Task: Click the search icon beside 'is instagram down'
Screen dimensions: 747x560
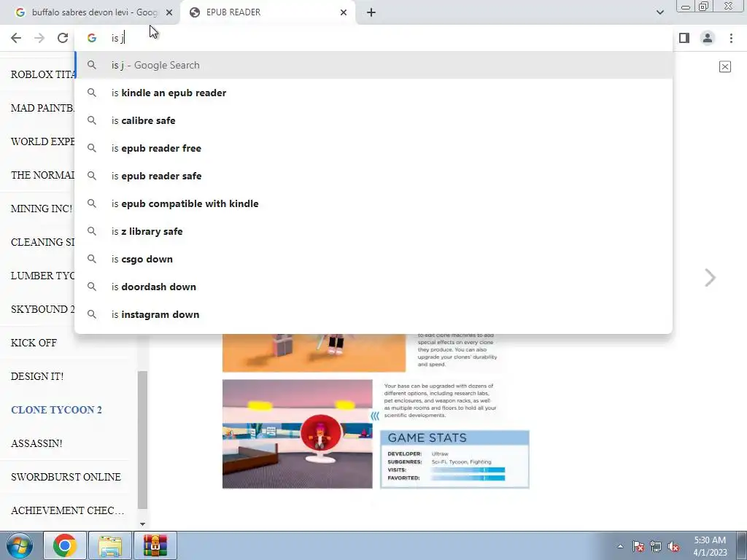Action: [x=92, y=314]
